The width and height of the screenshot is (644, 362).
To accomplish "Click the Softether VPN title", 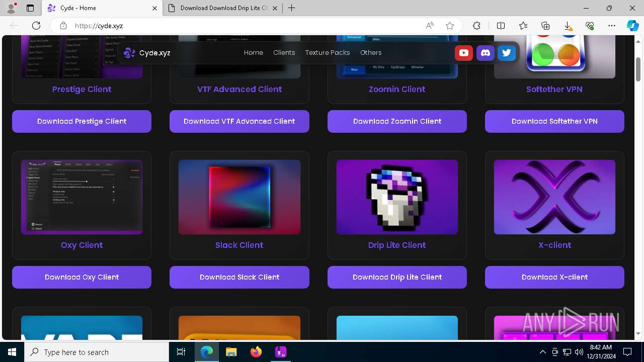I will tap(554, 89).
